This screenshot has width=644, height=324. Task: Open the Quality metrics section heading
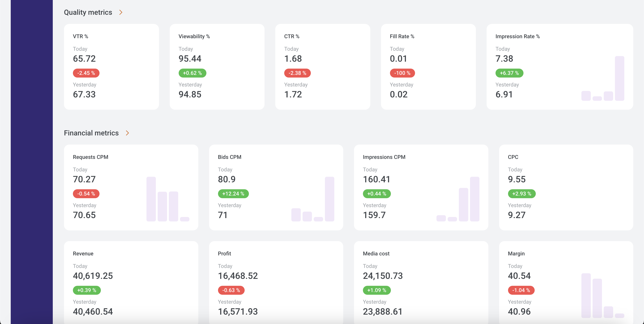88,12
